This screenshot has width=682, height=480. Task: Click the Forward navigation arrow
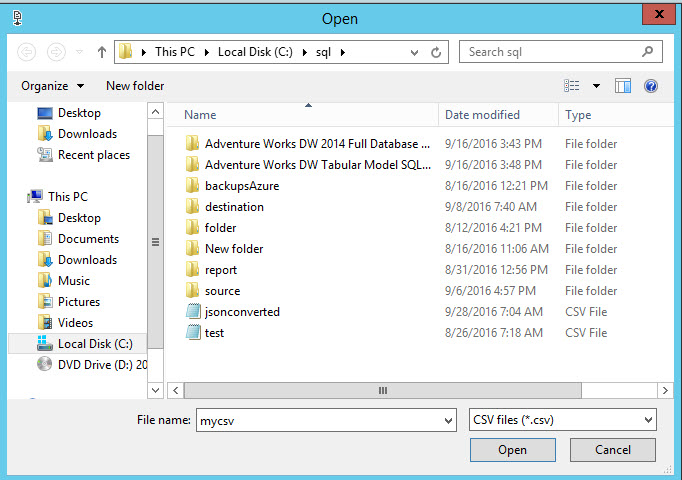(x=56, y=52)
